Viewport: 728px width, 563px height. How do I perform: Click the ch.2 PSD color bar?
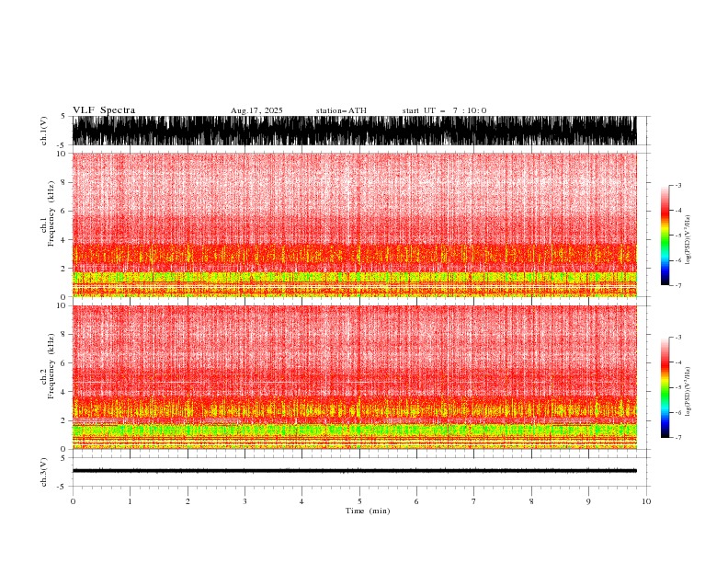665,387
